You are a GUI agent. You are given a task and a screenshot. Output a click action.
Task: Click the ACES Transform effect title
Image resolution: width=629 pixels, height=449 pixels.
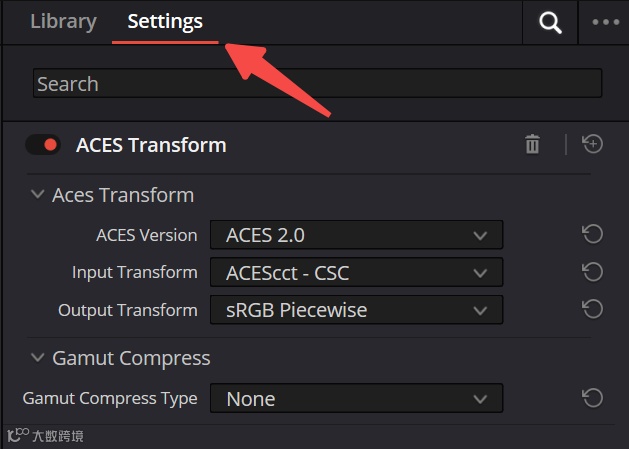(151, 145)
